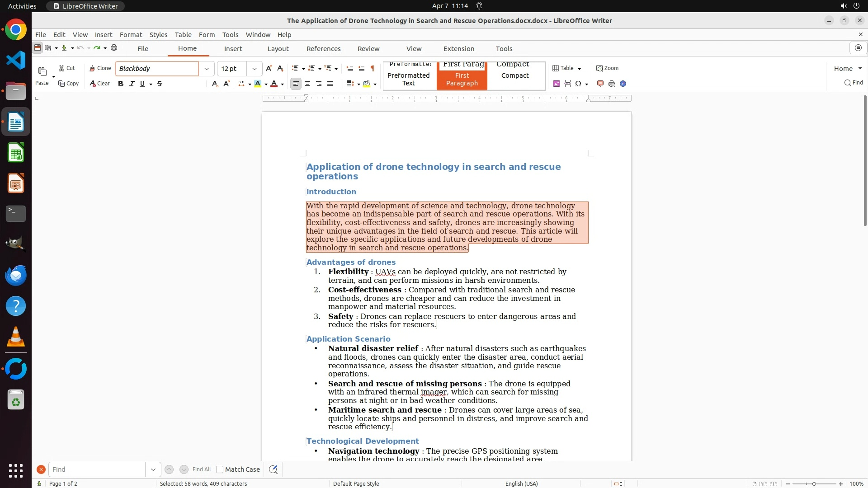Toggle bold formatting
Screen dimensions: 868x488
[121, 84]
